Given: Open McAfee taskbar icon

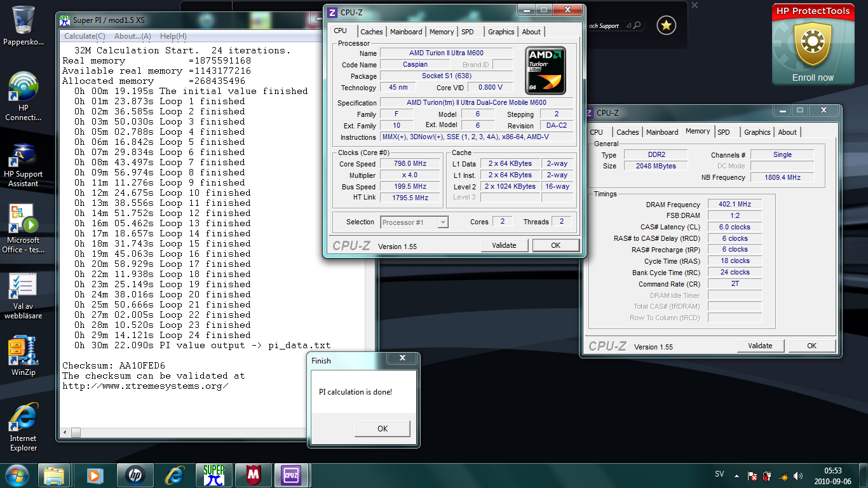Looking at the screenshot, I should pos(254,475).
